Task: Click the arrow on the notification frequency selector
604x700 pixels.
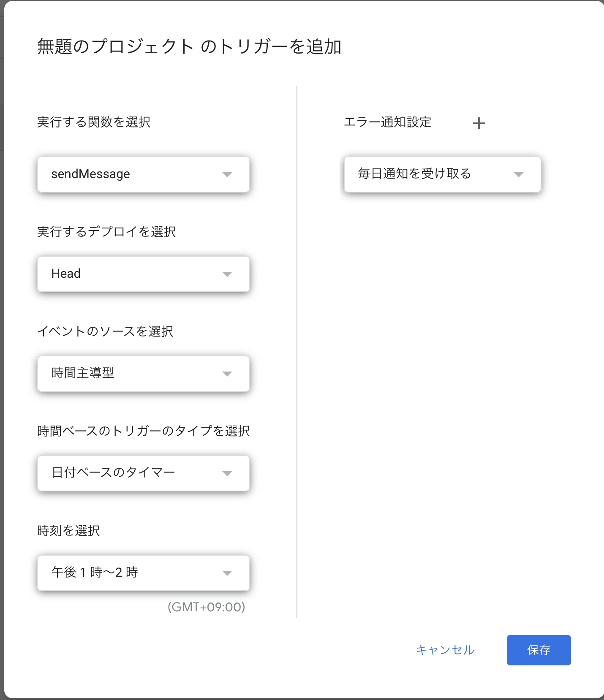Action: coord(519,174)
